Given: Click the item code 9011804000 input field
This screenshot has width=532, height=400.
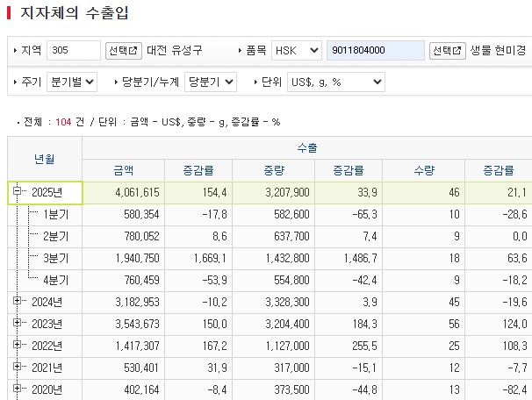Looking at the screenshot, I should [x=376, y=51].
